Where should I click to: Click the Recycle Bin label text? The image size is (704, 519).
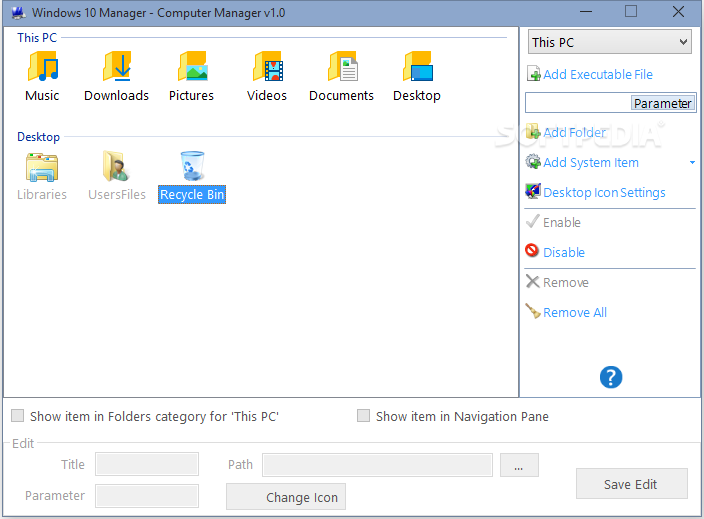pos(192,195)
